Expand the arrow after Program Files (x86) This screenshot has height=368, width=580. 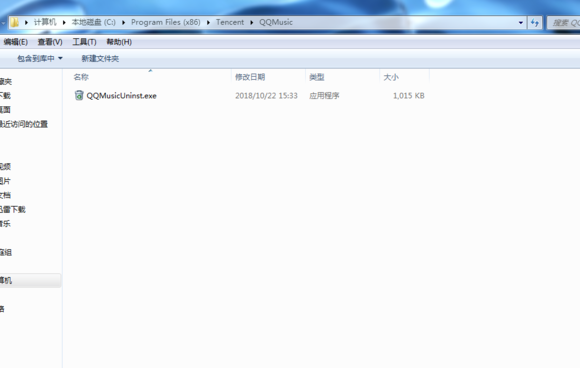(x=208, y=23)
